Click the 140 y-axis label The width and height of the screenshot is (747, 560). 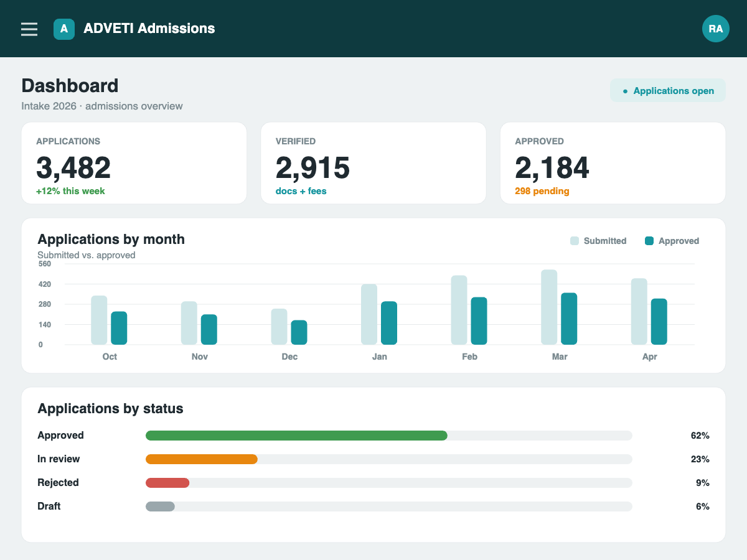point(45,325)
